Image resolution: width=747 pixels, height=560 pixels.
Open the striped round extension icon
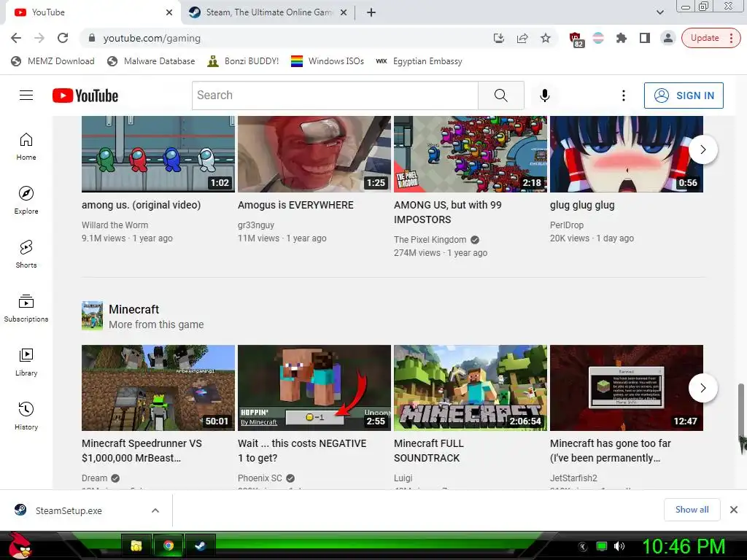click(598, 38)
